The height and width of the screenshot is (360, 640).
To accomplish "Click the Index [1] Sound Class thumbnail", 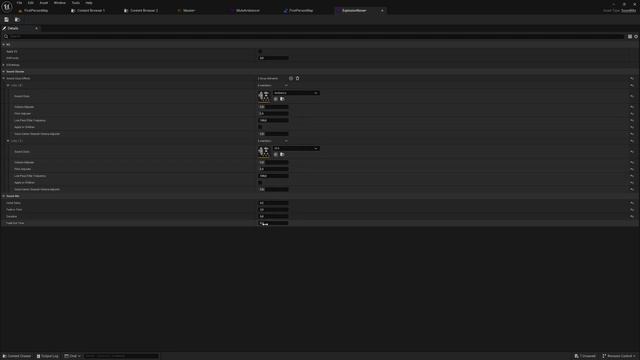I will click(264, 152).
